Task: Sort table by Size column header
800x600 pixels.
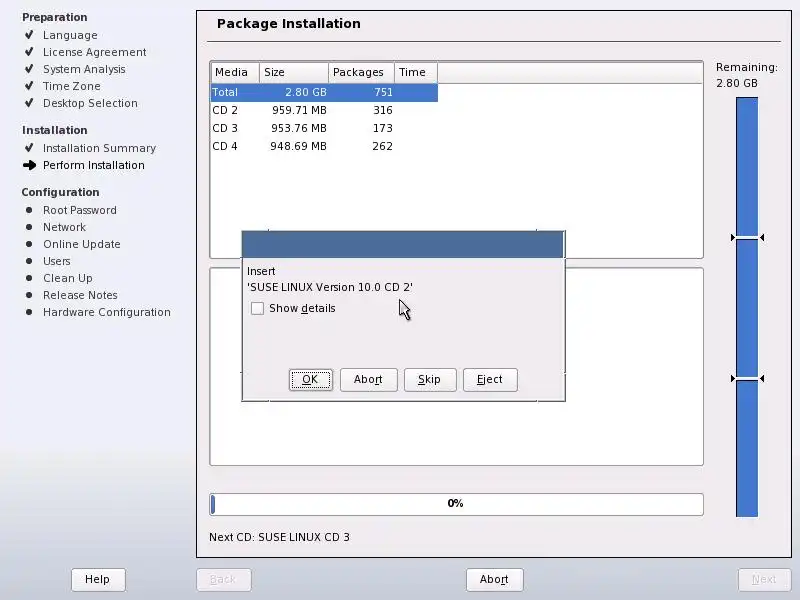Action: coord(294,72)
